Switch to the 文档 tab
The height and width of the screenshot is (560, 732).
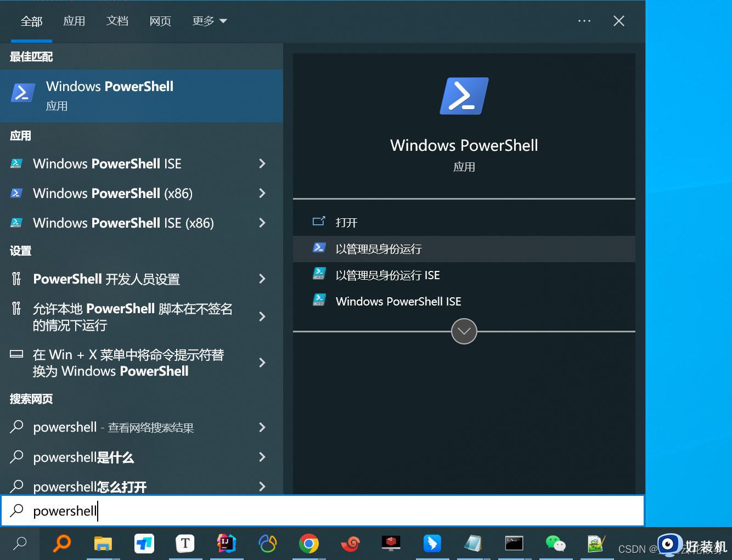(x=117, y=21)
